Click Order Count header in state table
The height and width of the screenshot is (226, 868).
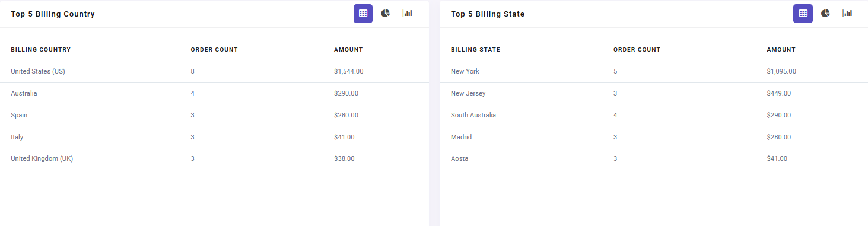tap(637, 50)
